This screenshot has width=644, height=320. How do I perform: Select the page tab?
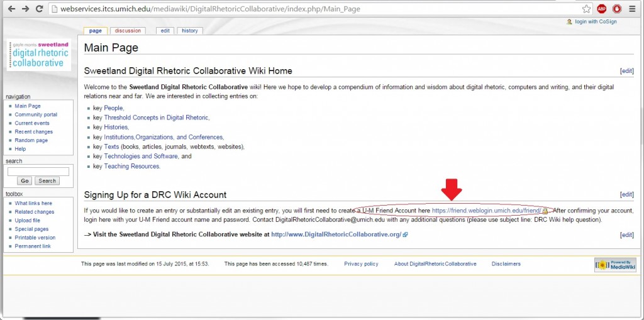96,31
